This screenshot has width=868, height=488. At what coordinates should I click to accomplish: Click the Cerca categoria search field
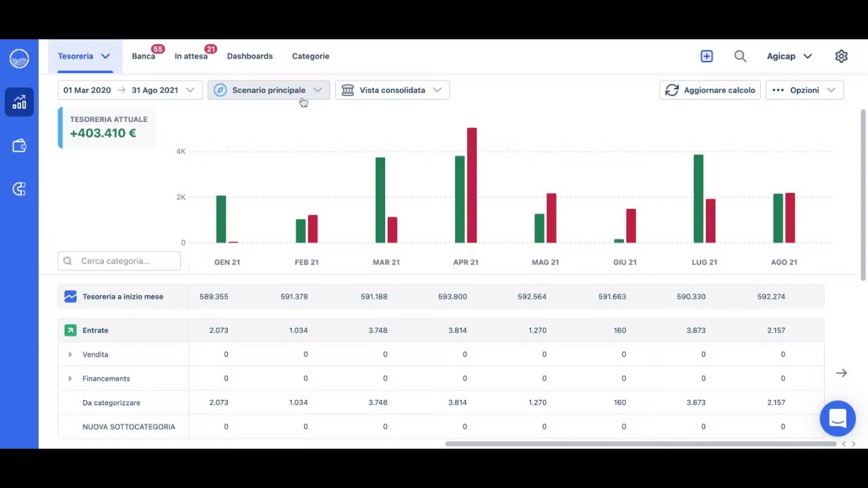[x=119, y=261]
